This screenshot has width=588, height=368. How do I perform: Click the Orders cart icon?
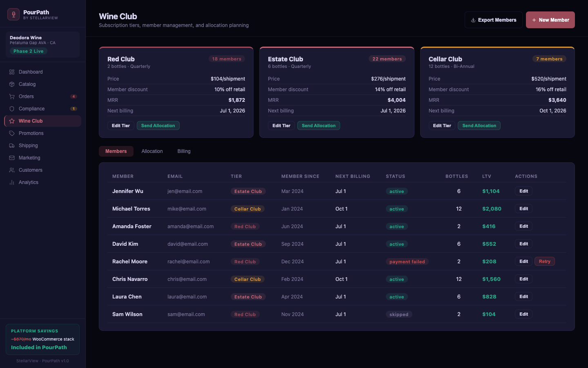tap(12, 96)
